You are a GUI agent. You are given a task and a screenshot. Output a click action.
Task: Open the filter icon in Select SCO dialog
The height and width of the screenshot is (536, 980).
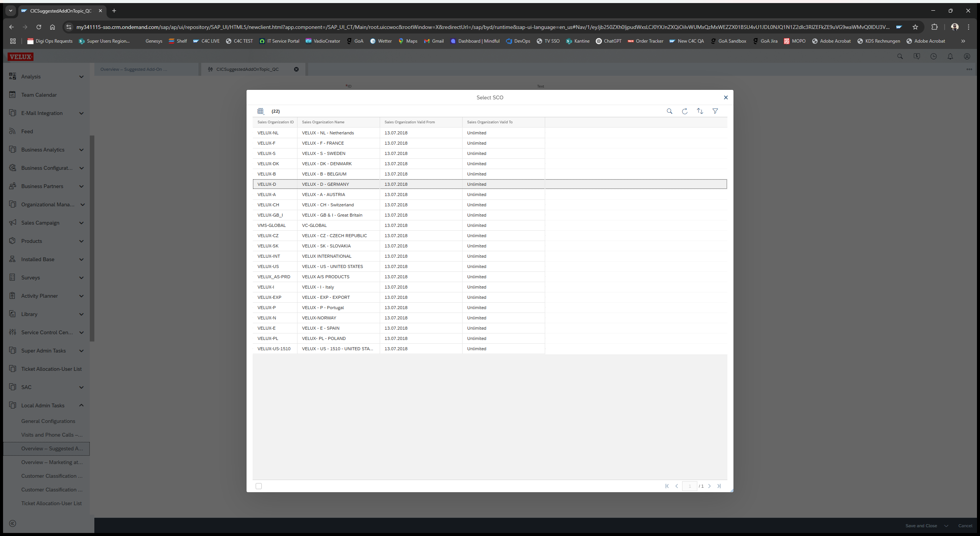click(715, 111)
